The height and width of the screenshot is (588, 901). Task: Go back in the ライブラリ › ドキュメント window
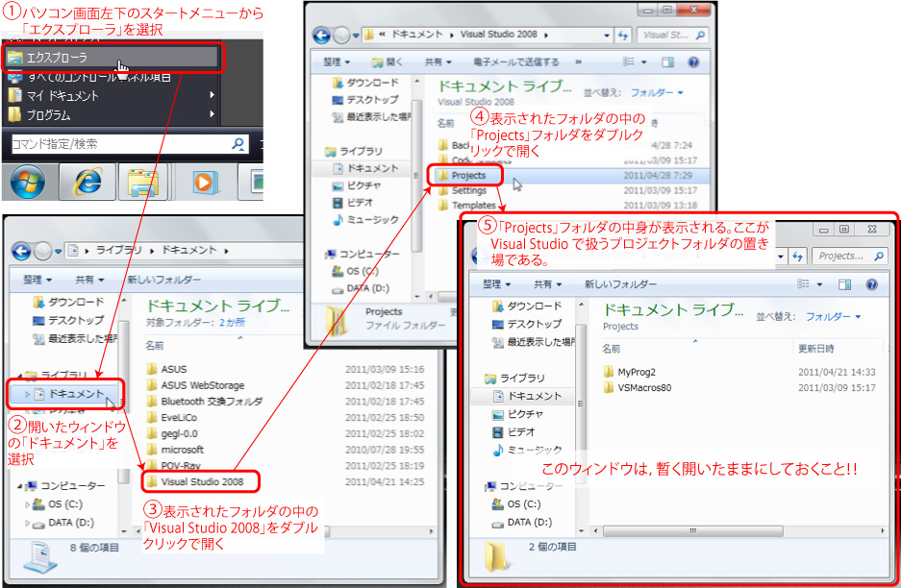click(21, 251)
